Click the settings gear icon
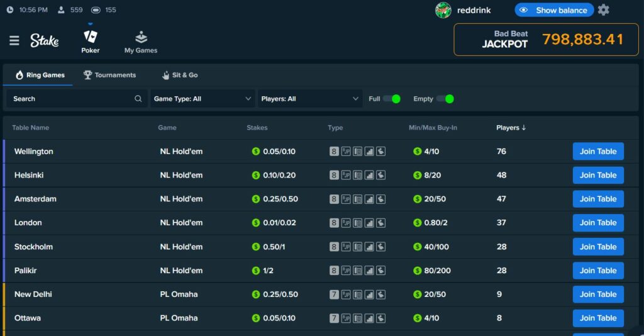Image resolution: width=644 pixels, height=336 pixels. [603, 10]
